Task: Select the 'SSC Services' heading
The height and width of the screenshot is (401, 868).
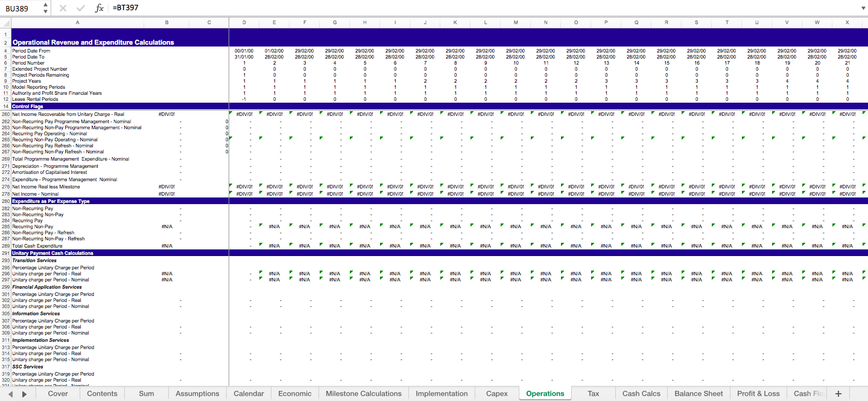Action: click(x=28, y=367)
